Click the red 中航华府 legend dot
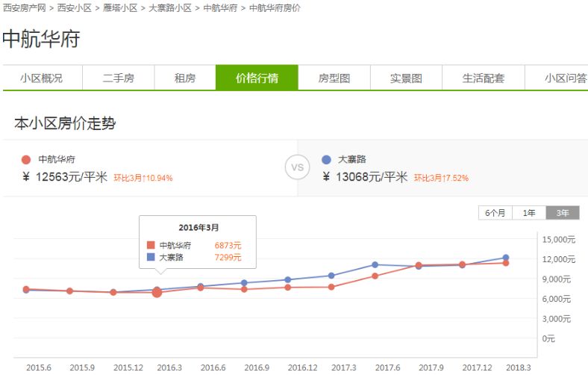This screenshot has height=375, width=588. tap(26, 160)
